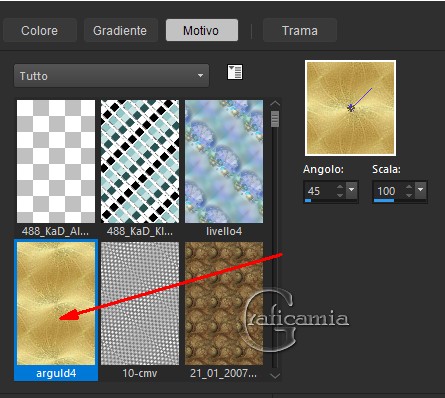
Task: Click the pattern list view options icon
Action: [235, 72]
